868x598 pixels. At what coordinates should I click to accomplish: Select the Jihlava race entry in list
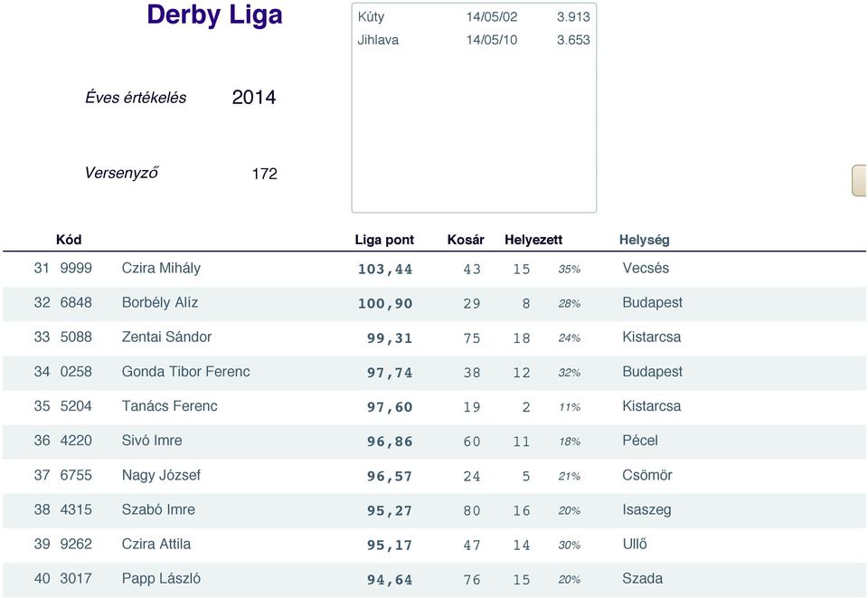pos(474,40)
